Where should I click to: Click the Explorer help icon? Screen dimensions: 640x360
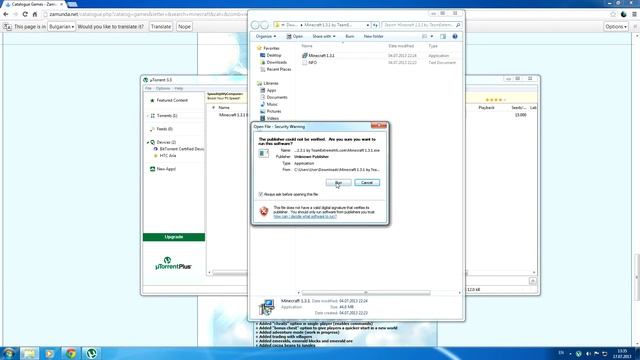(455, 36)
